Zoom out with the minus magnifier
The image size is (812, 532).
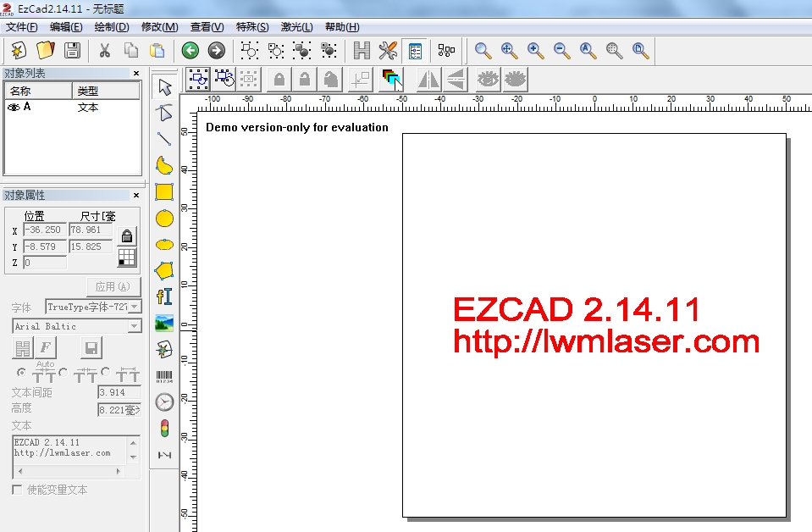tap(562, 50)
